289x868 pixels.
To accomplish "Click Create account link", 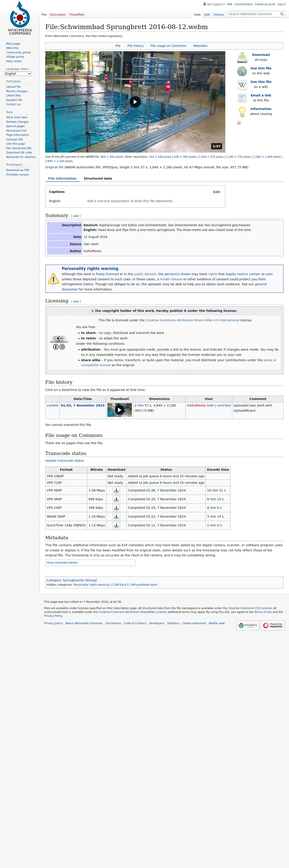I will pos(265,4).
